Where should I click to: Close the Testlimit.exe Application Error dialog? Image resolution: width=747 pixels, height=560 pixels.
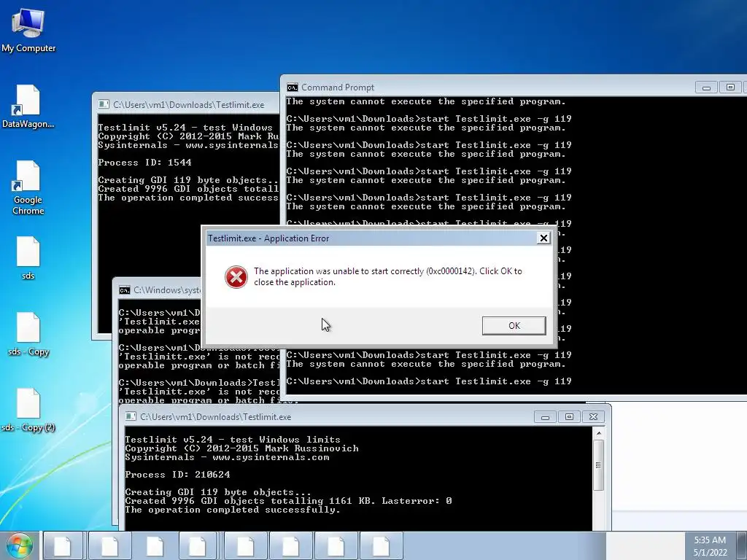pos(543,238)
